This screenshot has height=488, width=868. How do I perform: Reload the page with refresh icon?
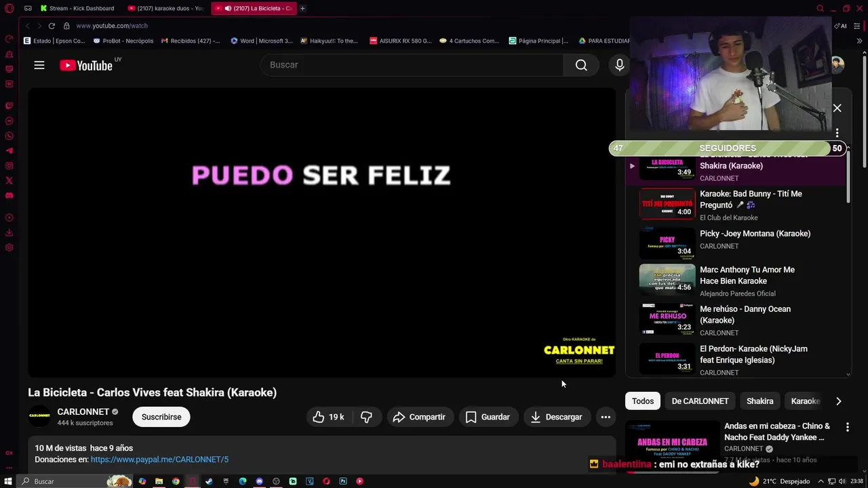[x=52, y=26]
